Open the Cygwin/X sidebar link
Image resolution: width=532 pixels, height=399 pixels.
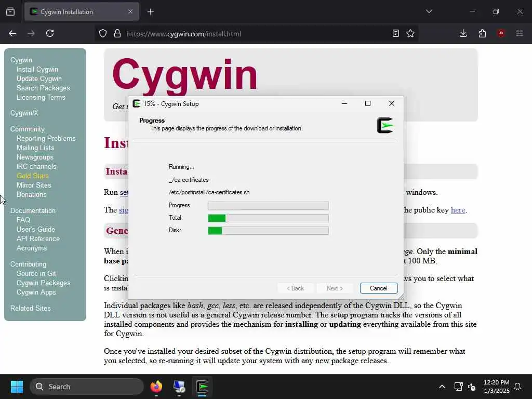click(x=24, y=113)
